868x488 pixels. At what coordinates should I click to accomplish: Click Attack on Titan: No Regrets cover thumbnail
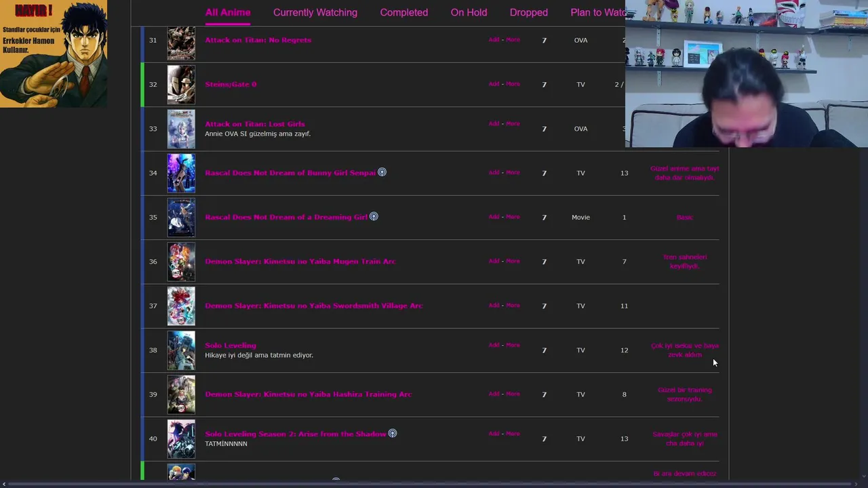pos(181,43)
